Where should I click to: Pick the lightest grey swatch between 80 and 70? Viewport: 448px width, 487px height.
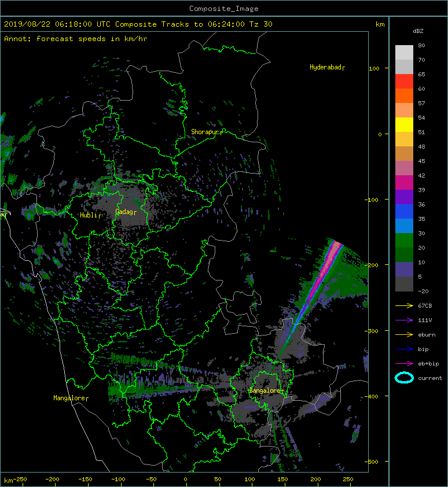404,53
